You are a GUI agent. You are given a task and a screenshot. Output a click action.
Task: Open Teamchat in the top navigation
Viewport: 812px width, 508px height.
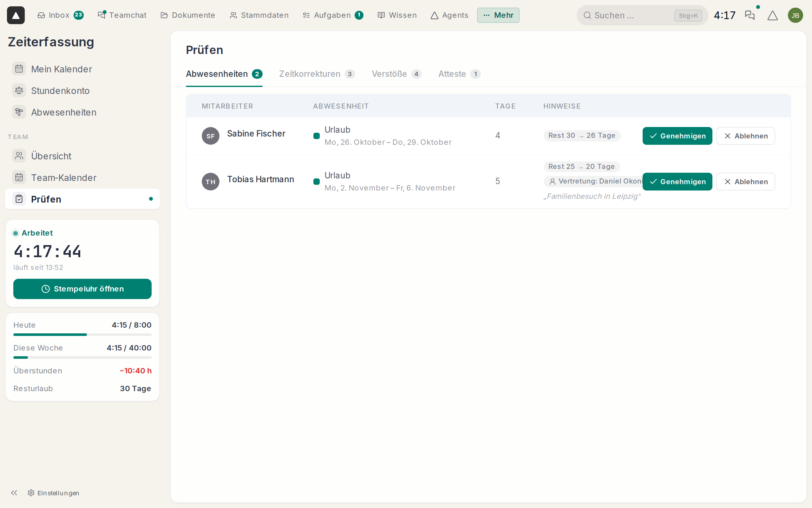pyautogui.click(x=122, y=15)
